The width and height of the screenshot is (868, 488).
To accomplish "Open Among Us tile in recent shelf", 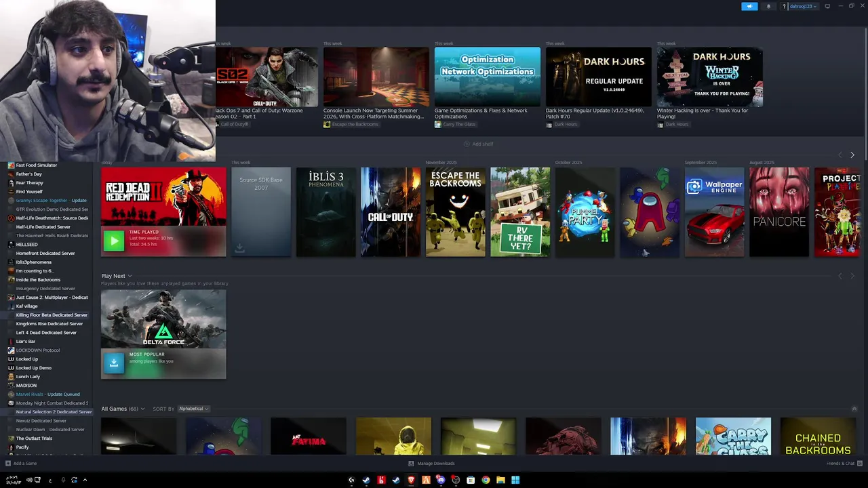I will pos(650,212).
